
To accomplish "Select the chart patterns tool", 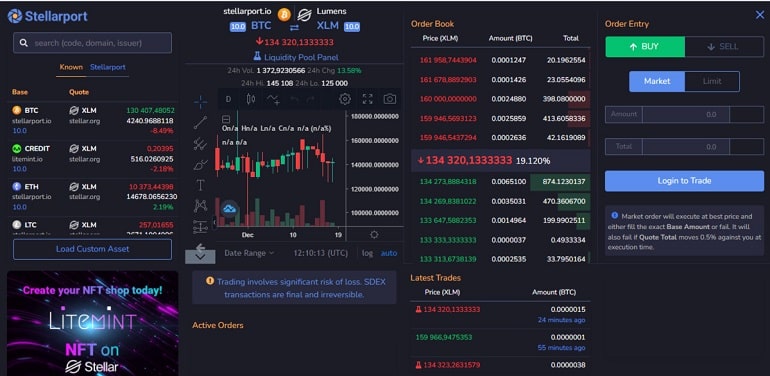I will (x=200, y=206).
